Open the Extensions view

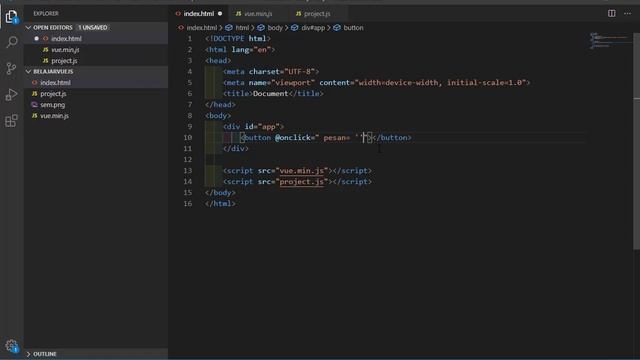coord(12,120)
